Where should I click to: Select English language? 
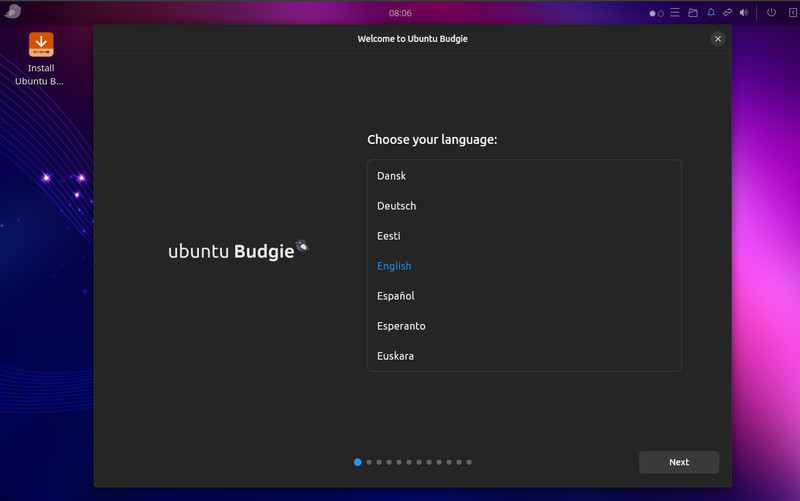pyautogui.click(x=524, y=266)
